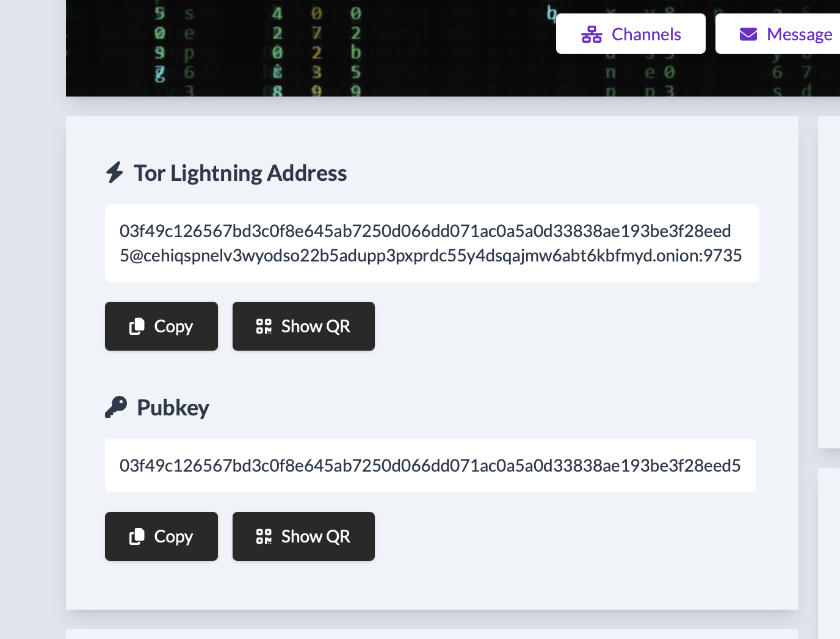Click the key icon beside Pubkey heading
840x639 pixels.
click(x=115, y=407)
